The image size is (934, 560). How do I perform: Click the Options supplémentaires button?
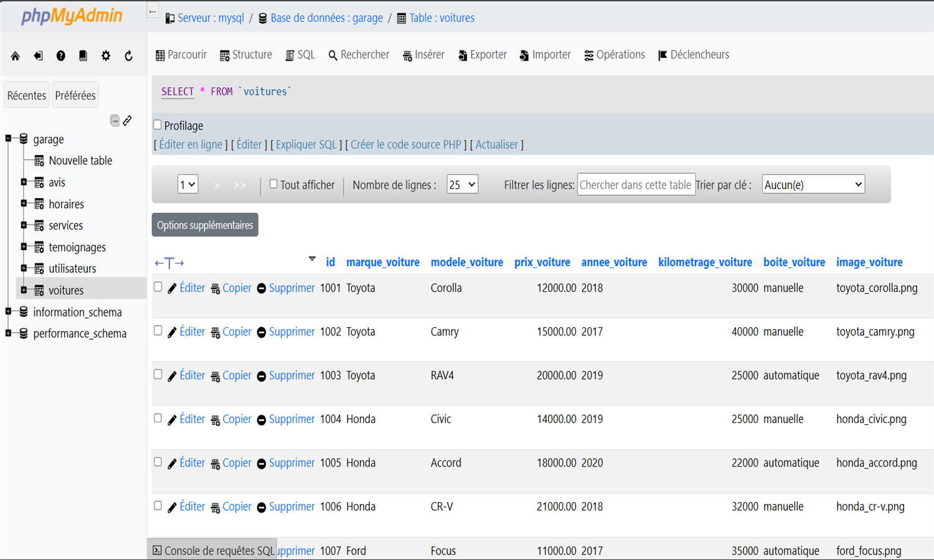pyautogui.click(x=205, y=225)
